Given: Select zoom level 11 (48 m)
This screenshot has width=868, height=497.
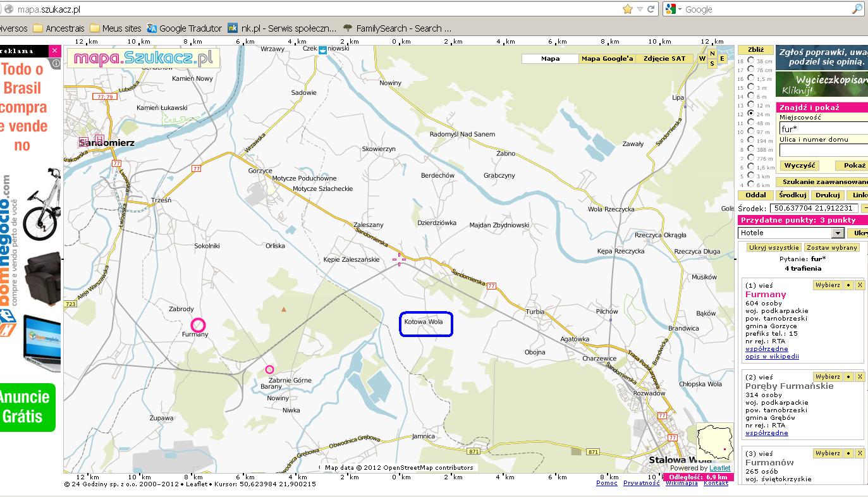Looking at the screenshot, I should pos(751,123).
